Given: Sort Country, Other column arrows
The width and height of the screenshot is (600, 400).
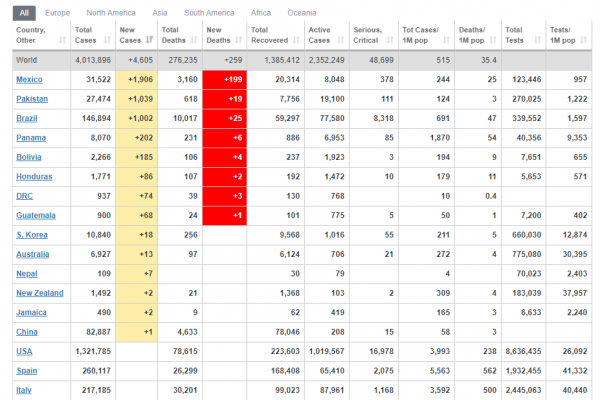Looking at the screenshot, I should (62, 40).
